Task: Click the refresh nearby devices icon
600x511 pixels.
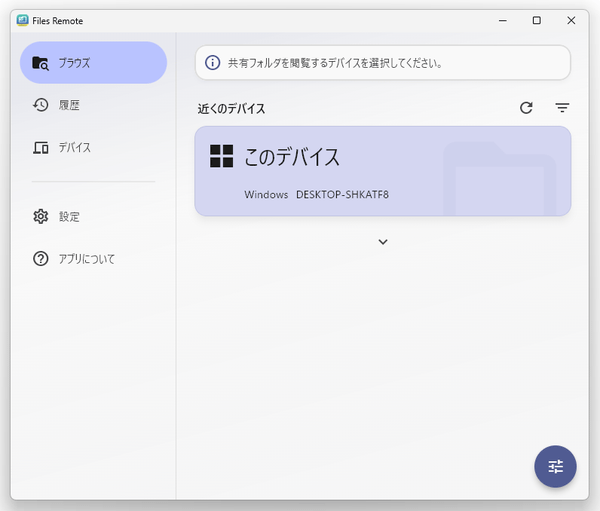Action: click(526, 108)
